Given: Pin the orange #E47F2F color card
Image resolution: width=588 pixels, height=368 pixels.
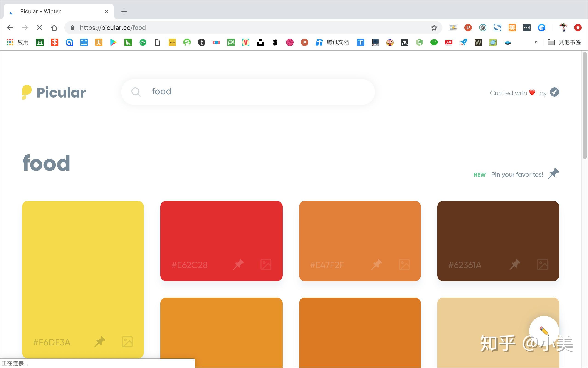Looking at the screenshot, I should click(x=377, y=264).
